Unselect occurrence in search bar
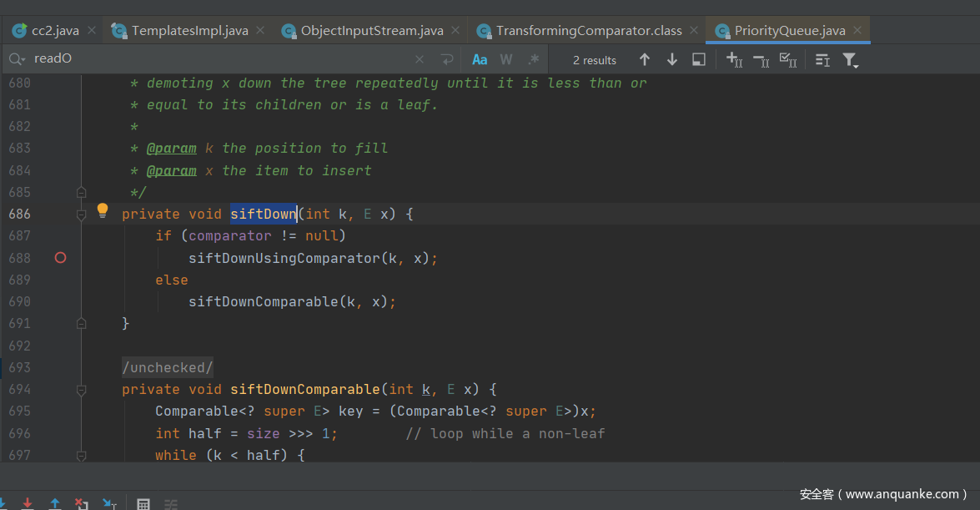This screenshot has height=510, width=980. (x=761, y=59)
